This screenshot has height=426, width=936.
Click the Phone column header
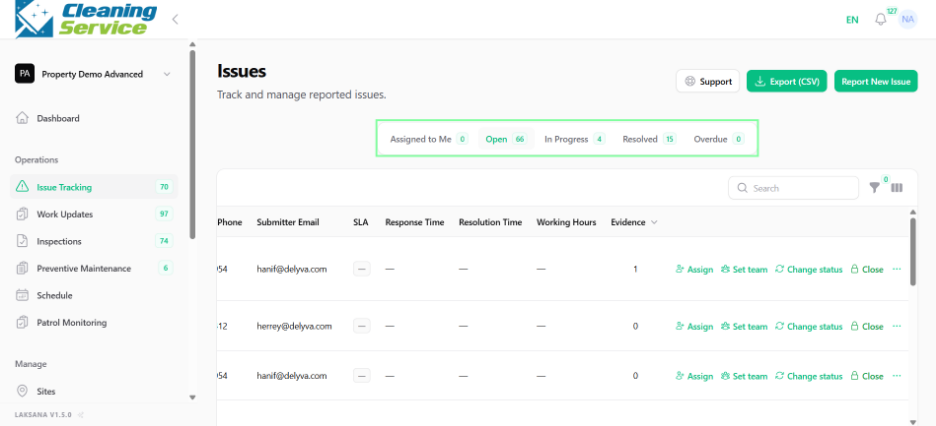(230, 222)
